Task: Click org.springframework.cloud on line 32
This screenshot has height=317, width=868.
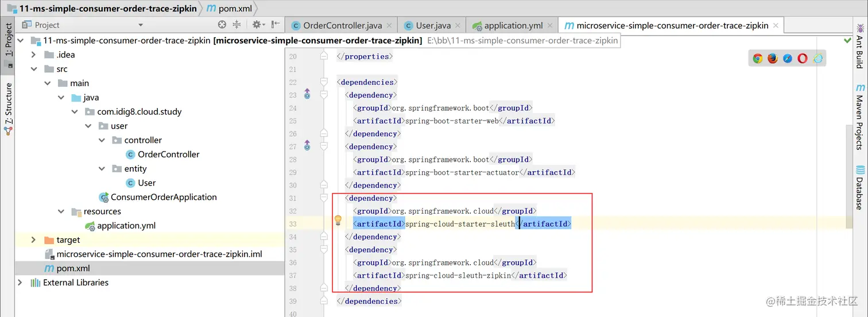Action: [442, 211]
